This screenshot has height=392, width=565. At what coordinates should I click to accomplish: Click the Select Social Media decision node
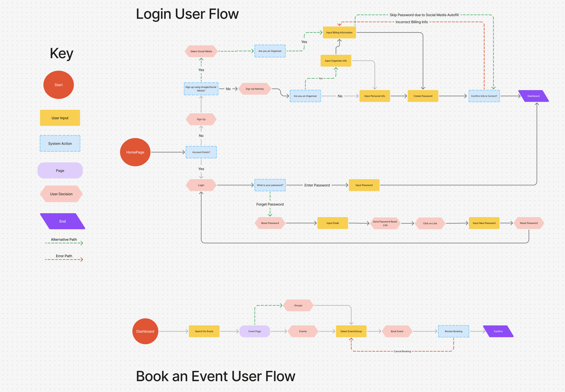point(201,51)
